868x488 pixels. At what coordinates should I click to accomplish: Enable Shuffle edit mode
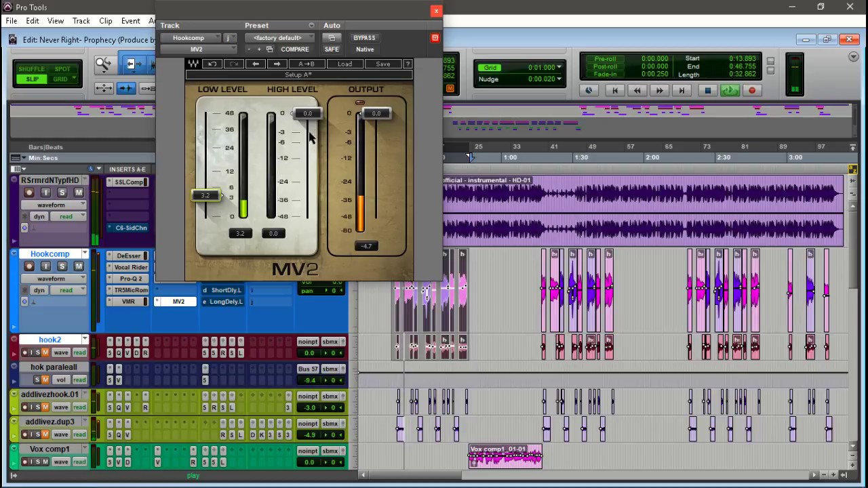coord(32,69)
